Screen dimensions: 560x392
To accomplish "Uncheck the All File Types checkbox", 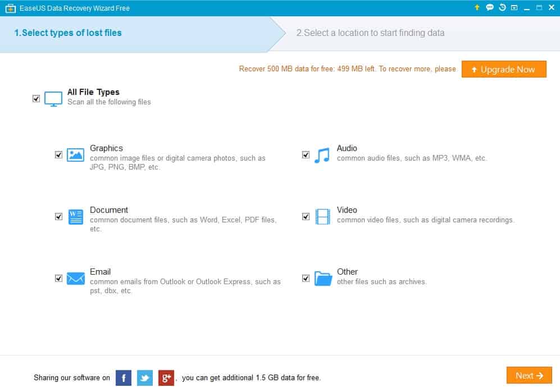I will [x=36, y=98].
